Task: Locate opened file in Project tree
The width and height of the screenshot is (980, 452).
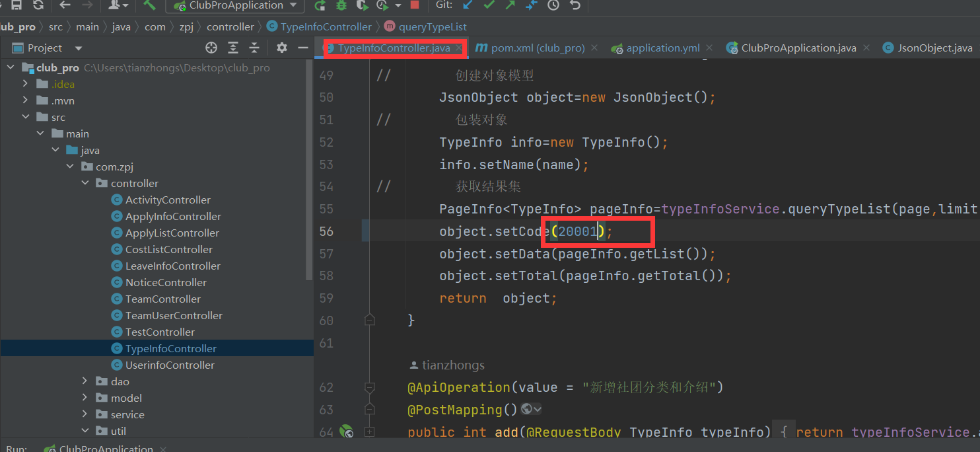Action: [211, 48]
